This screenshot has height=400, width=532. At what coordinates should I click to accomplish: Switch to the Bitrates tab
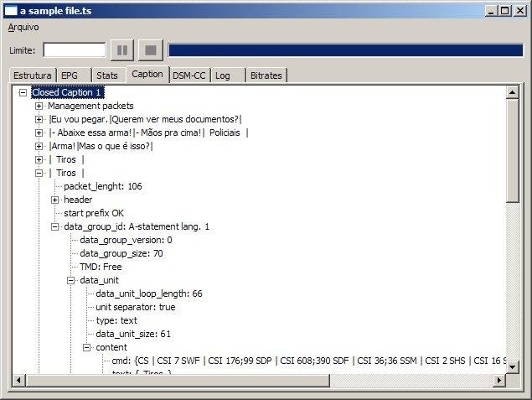click(266, 75)
